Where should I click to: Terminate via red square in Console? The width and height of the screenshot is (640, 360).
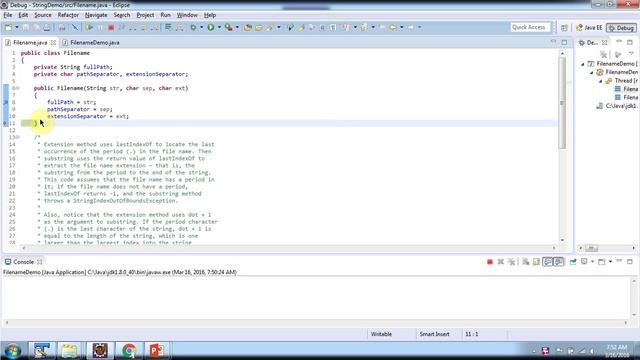[490, 262]
